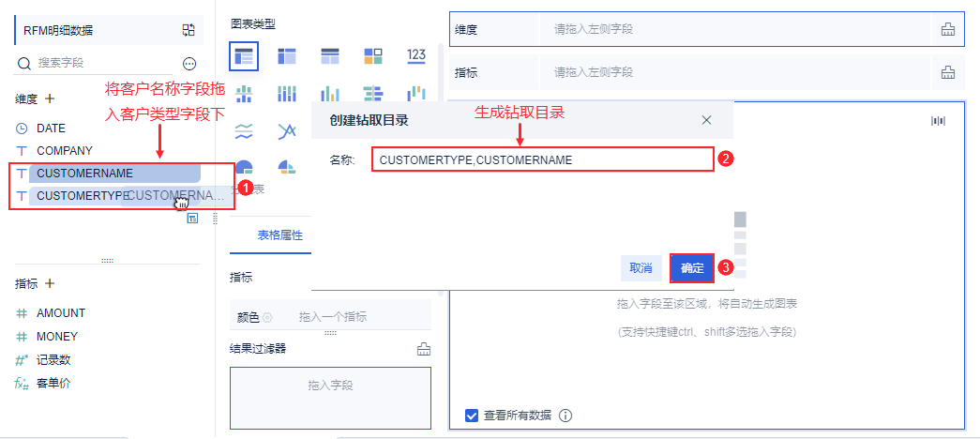980x439 pixels.
Task: Clear the 指标 measure drop zone
Action: 947,72
